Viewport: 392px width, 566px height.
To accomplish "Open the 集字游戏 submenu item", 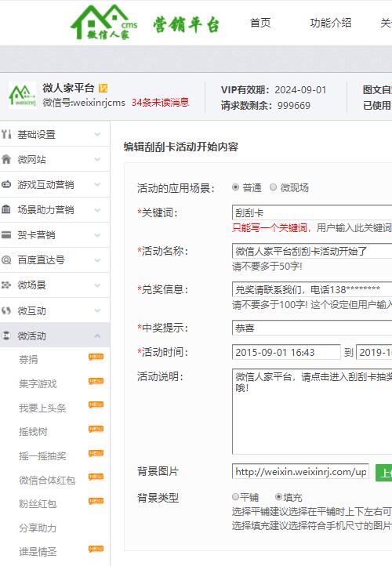I will point(38,383).
